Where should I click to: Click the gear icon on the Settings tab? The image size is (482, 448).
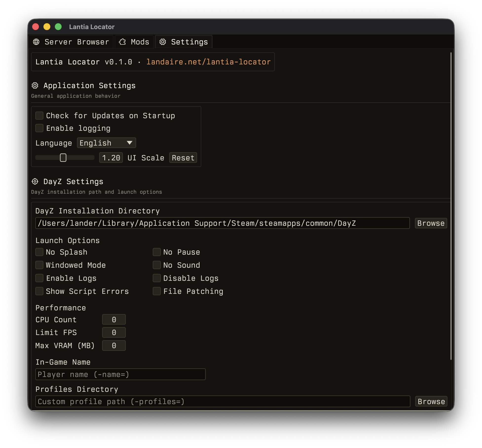click(163, 42)
